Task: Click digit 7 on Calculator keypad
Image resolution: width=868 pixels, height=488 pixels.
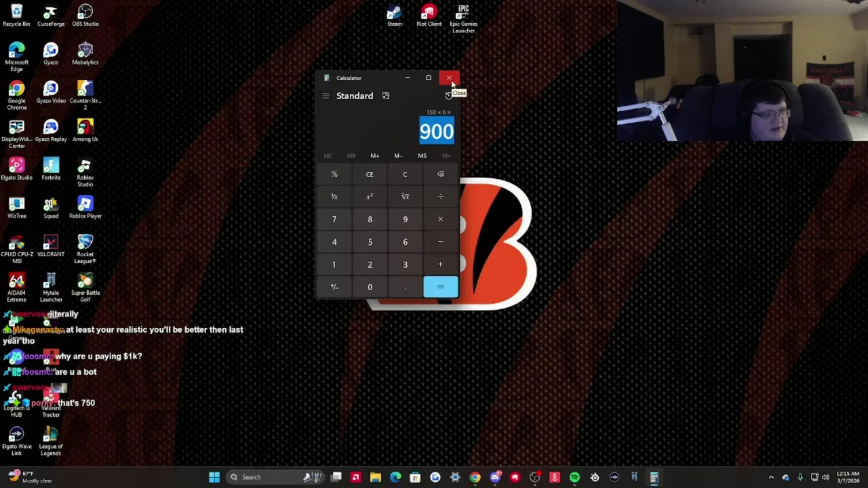Action: (x=334, y=219)
